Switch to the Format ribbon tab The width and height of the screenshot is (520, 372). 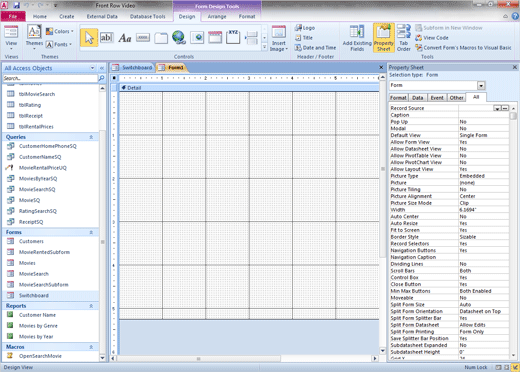[x=247, y=16]
